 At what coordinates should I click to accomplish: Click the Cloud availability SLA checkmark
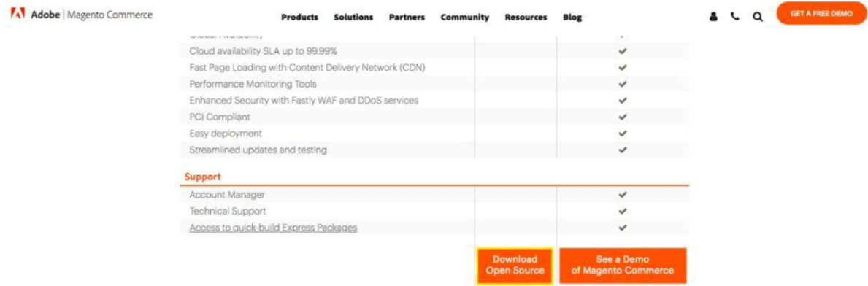623,51
